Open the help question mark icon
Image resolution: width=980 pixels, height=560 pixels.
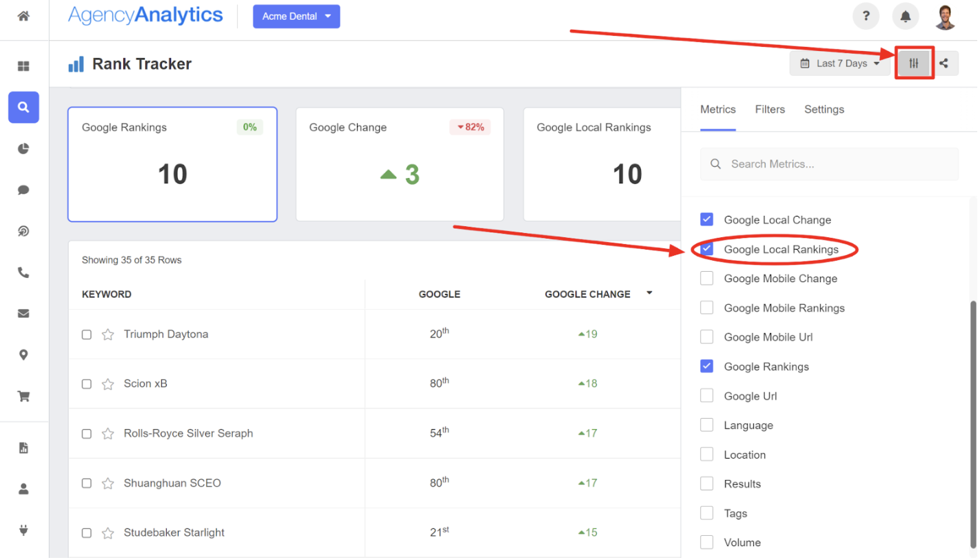[x=866, y=16]
